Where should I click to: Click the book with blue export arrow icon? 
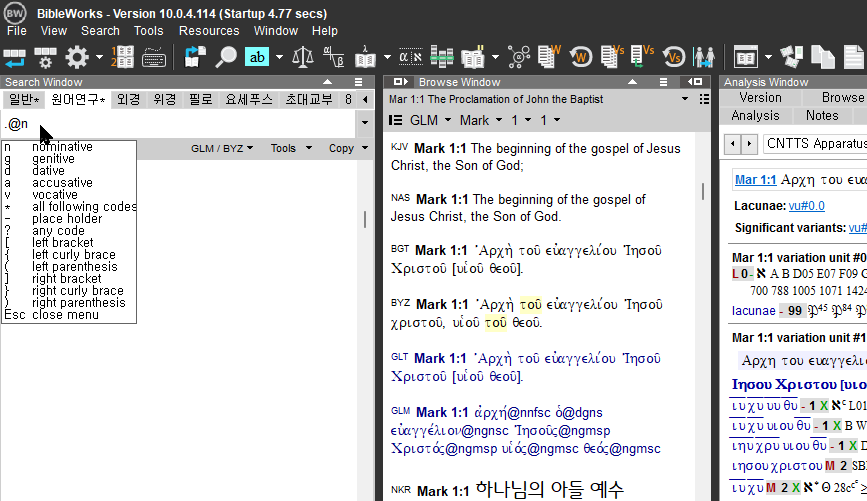pos(195,57)
